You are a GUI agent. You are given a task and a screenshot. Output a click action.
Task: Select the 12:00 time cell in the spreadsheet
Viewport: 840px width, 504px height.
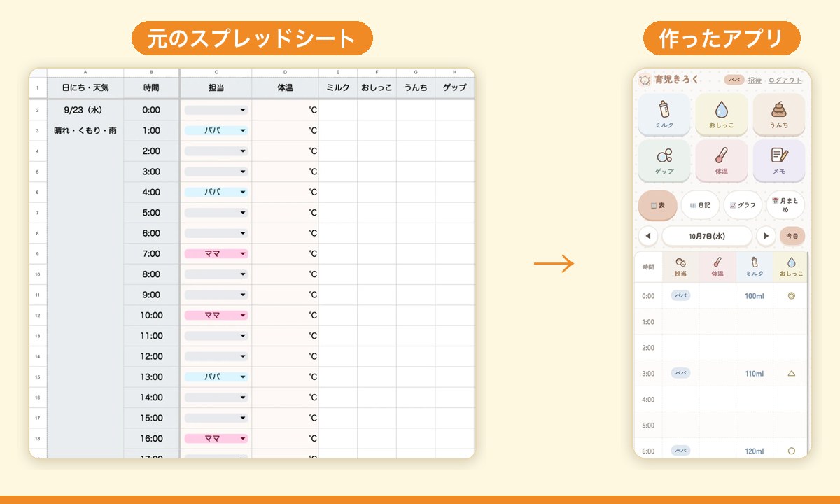coord(151,356)
